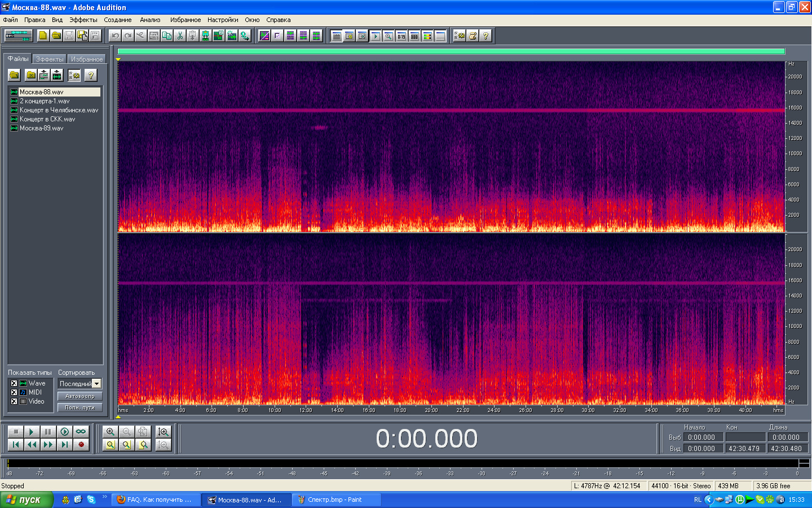Click the Полн. пути button

point(80,408)
